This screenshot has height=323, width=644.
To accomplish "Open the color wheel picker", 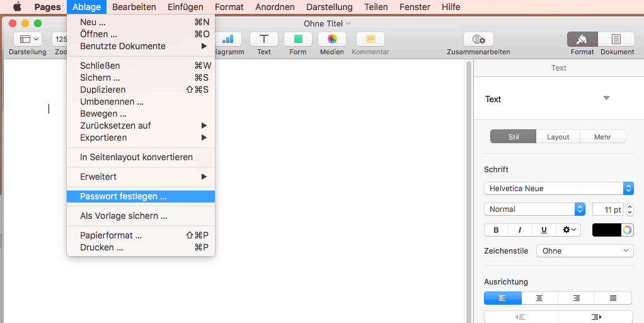I will pos(627,230).
